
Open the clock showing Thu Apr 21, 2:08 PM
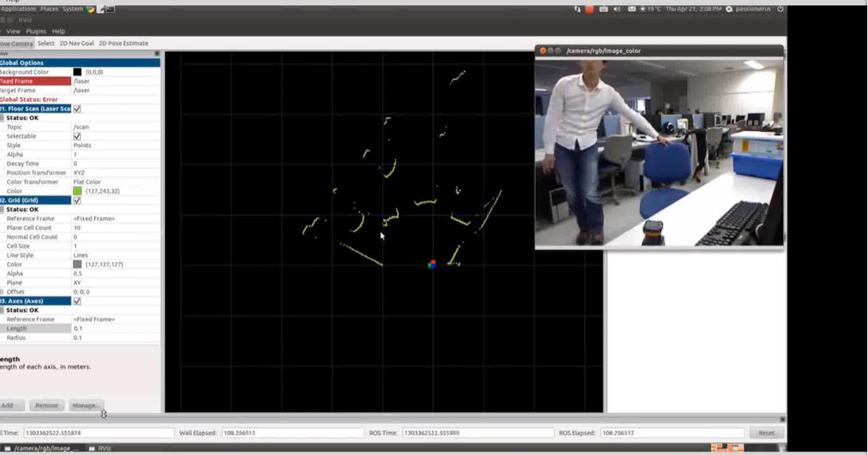(x=693, y=9)
